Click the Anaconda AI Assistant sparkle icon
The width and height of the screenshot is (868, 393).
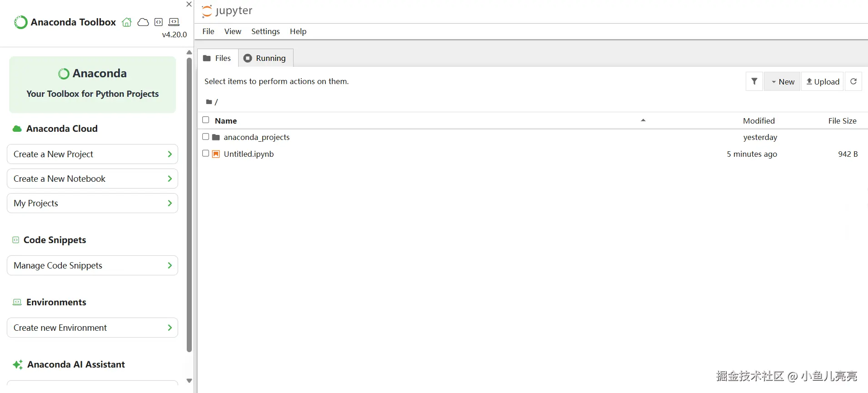[18, 364]
